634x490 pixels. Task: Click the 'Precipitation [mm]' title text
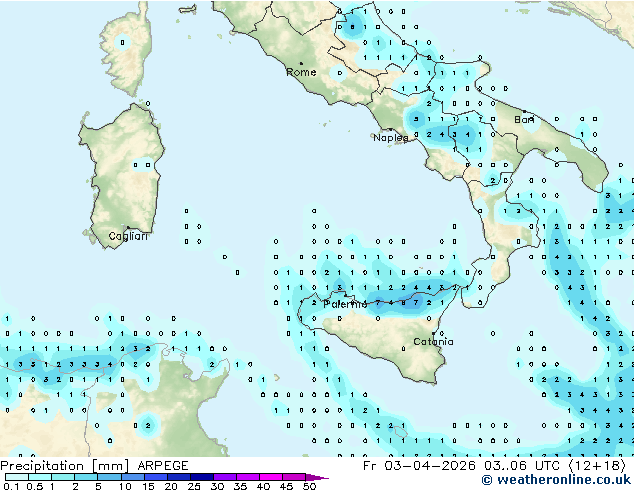(65, 466)
